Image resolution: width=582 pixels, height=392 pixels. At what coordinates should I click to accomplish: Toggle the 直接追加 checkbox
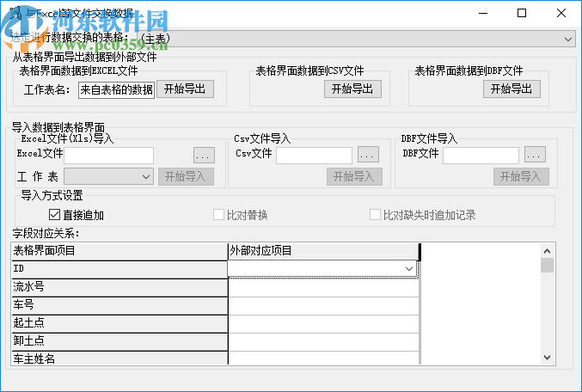coord(54,215)
